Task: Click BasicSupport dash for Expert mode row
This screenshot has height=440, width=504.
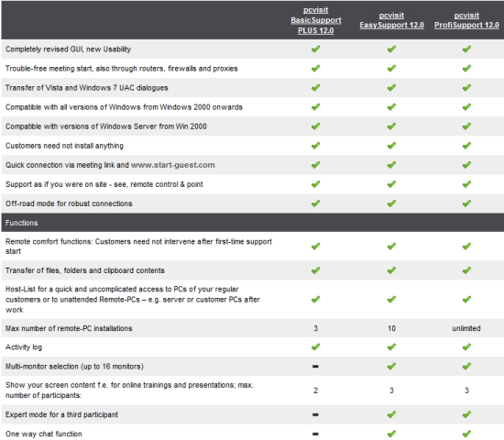Action: tap(315, 414)
